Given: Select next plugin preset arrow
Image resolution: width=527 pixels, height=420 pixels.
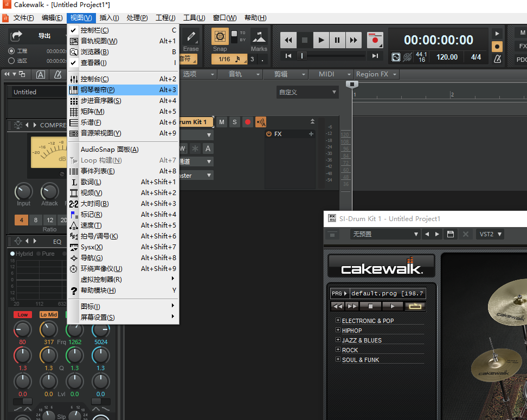Looking at the screenshot, I should [x=437, y=234].
